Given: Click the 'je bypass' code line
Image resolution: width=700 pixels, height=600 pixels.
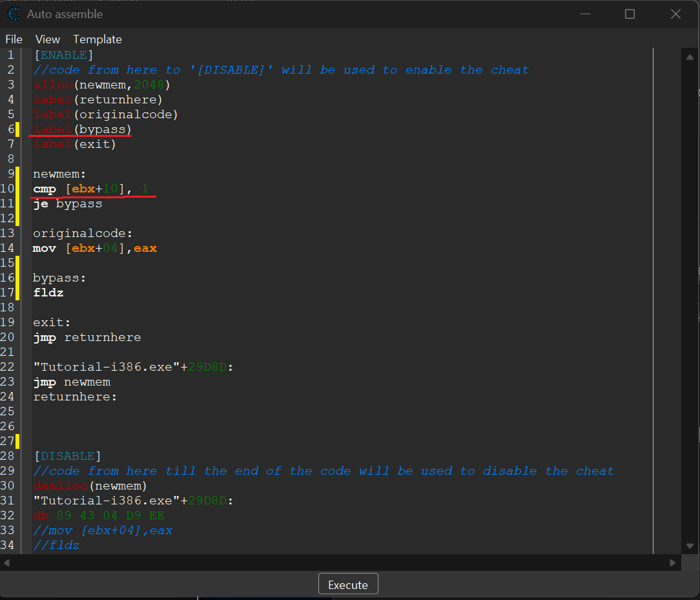Looking at the screenshot, I should (x=68, y=203).
